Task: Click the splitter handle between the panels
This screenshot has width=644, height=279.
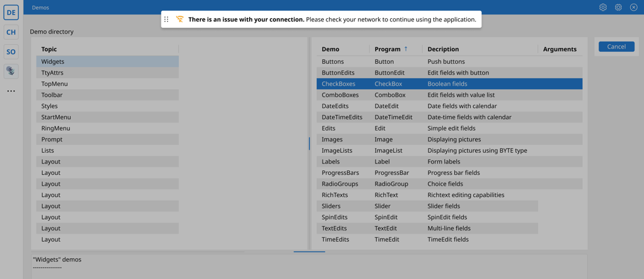Action: point(309,144)
